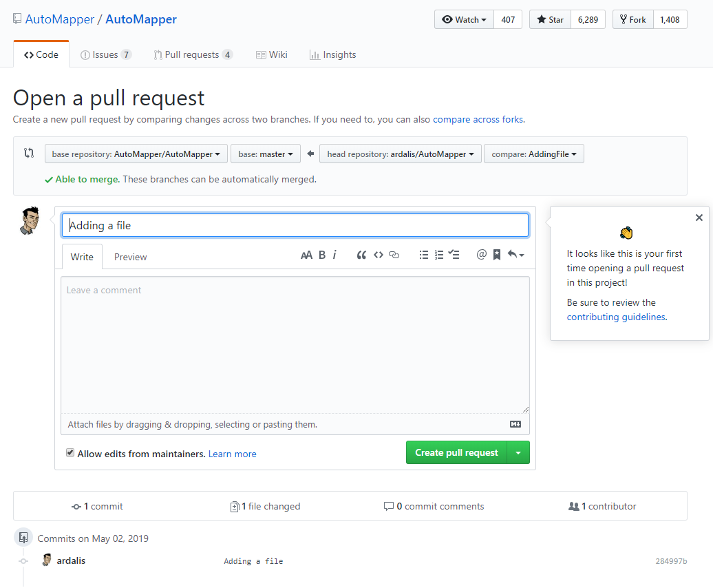Image resolution: width=713 pixels, height=588 pixels.
Task: Fork the AutoMapper repository
Action: 633,19
